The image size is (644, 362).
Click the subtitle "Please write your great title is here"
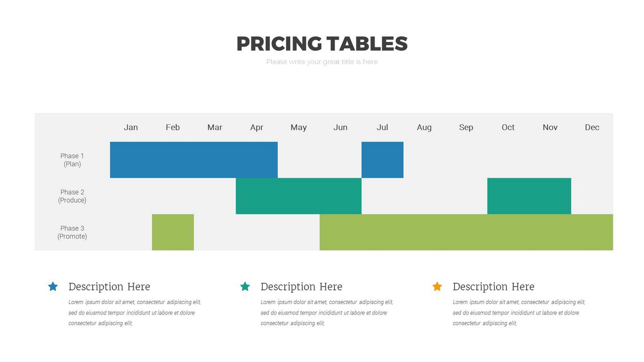tap(322, 62)
